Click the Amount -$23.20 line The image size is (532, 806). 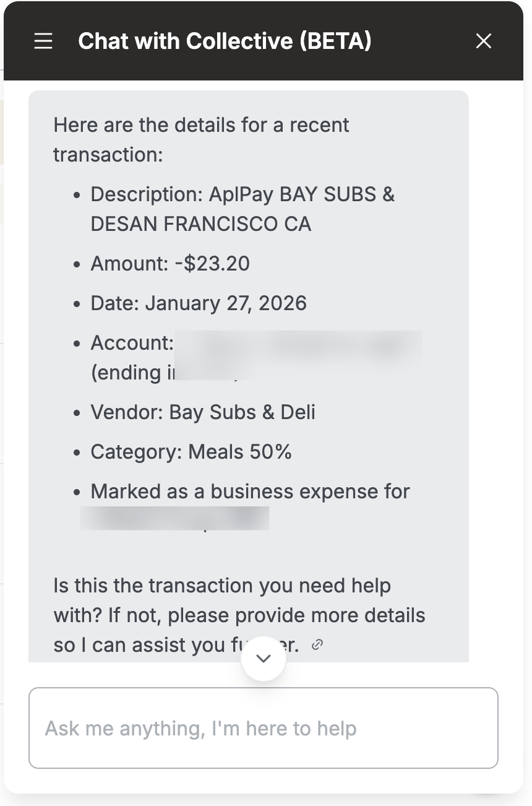170,264
